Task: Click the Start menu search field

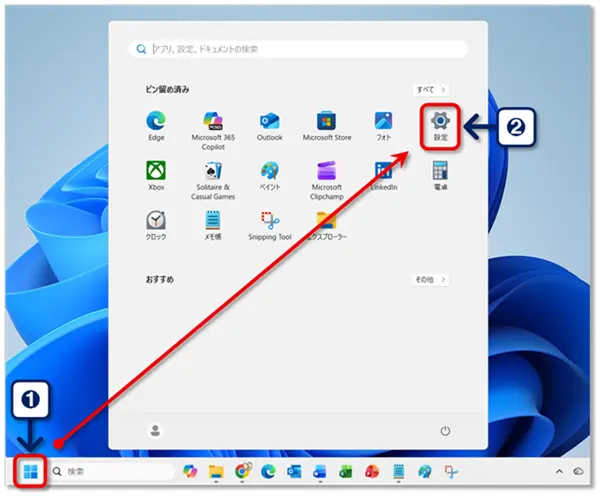Action: tap(300, 48)
